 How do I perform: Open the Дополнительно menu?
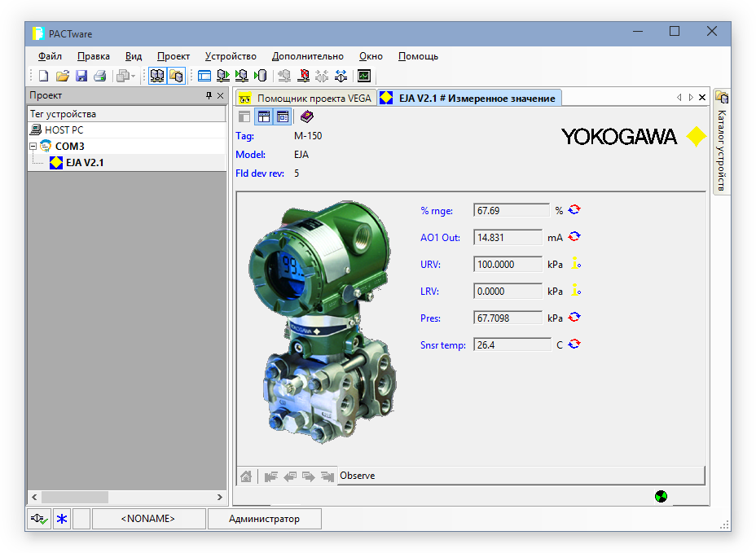click(308, 56)
